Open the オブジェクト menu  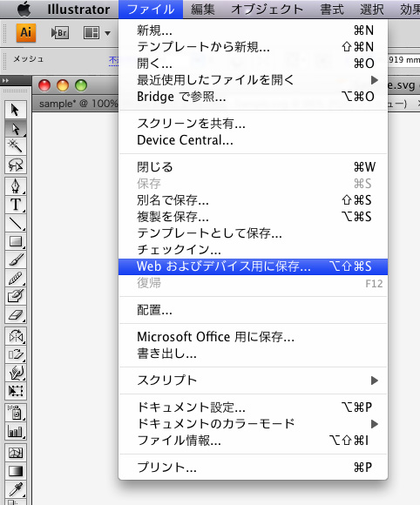click(268, 10)
